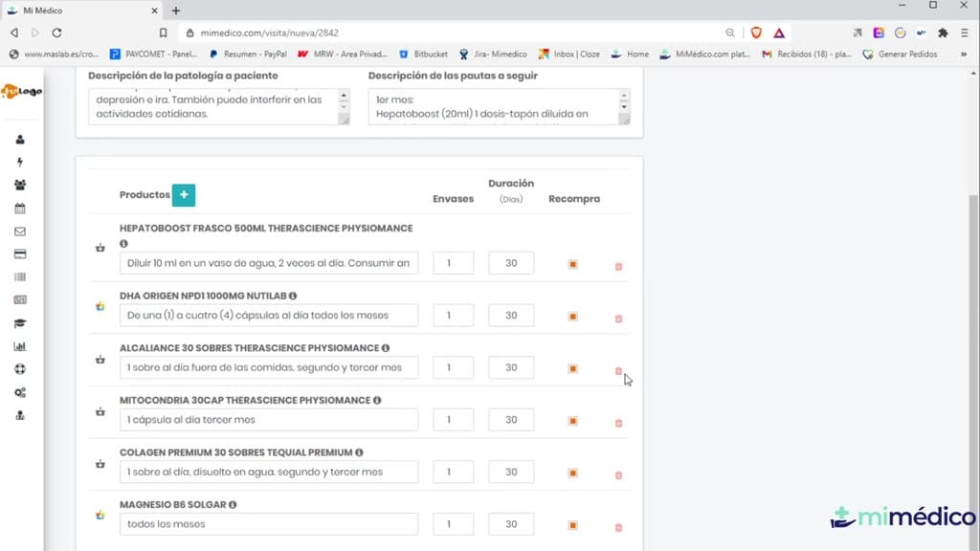Open the Generar Pedidos bookmark

coord(900,55)
